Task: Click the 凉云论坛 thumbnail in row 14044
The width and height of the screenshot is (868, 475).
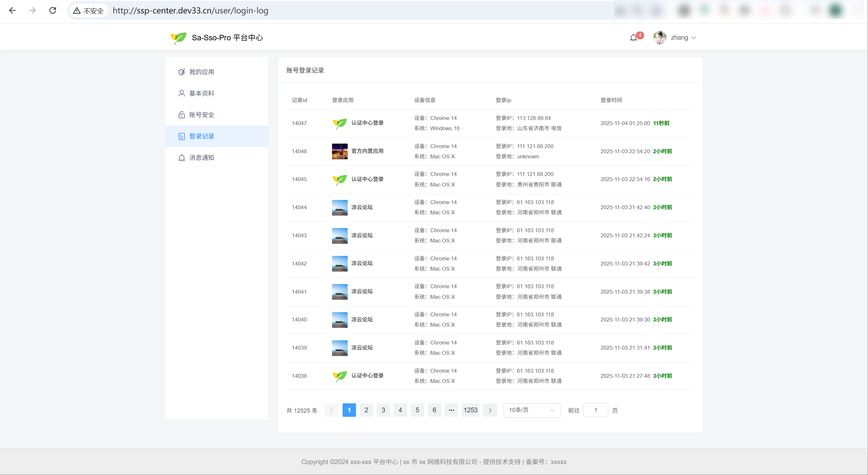Action: pyautogui.click(x=340, y=207)
